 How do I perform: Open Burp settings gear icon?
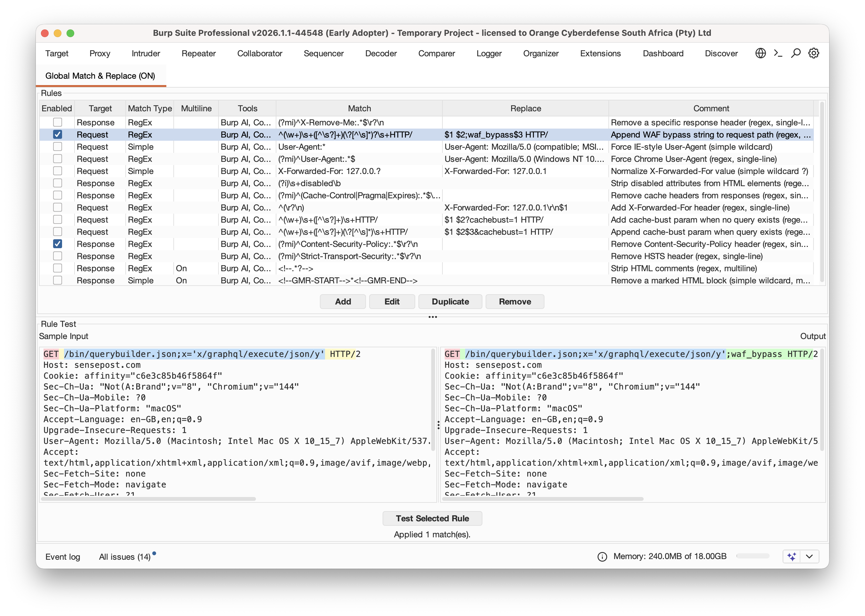pyautogui.click(x=813, y=53)
